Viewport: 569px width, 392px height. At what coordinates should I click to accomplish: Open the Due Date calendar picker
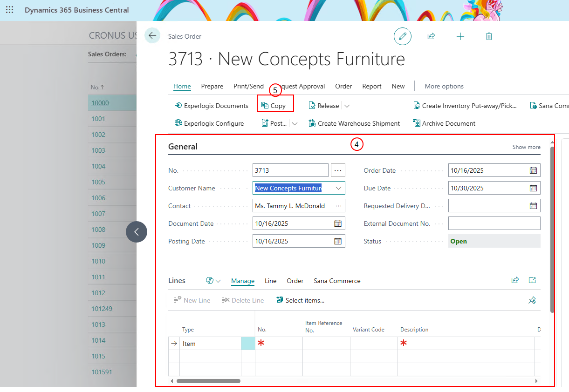point(534,188)
